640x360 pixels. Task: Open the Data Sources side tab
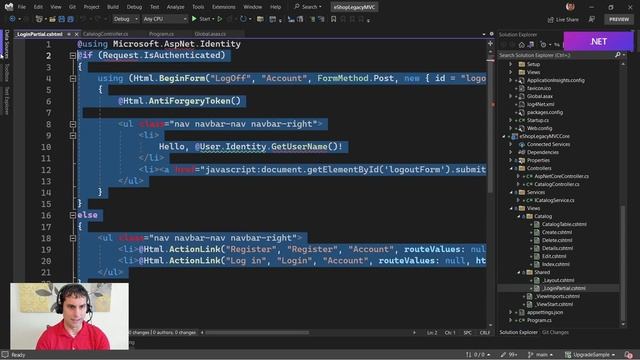pos(6,44)
